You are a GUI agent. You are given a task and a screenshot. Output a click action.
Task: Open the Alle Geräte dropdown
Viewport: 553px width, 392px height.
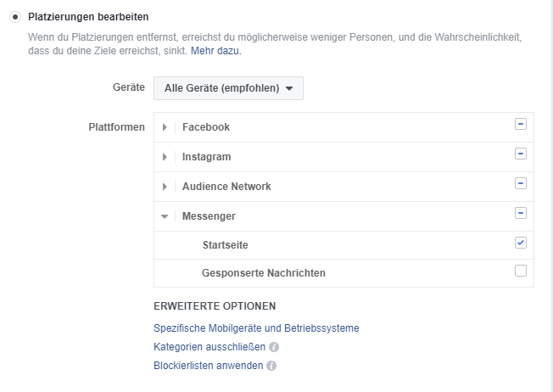pos(228,88)
